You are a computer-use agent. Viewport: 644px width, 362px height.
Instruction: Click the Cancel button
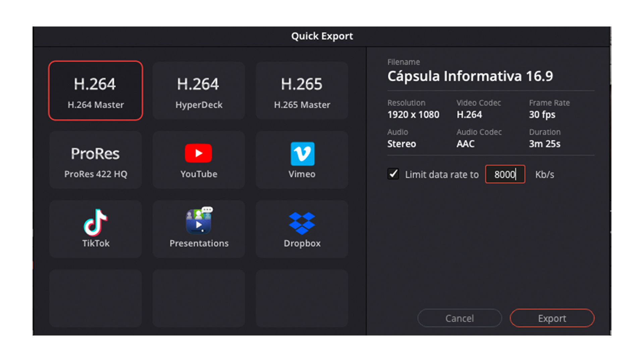[460, 318]
